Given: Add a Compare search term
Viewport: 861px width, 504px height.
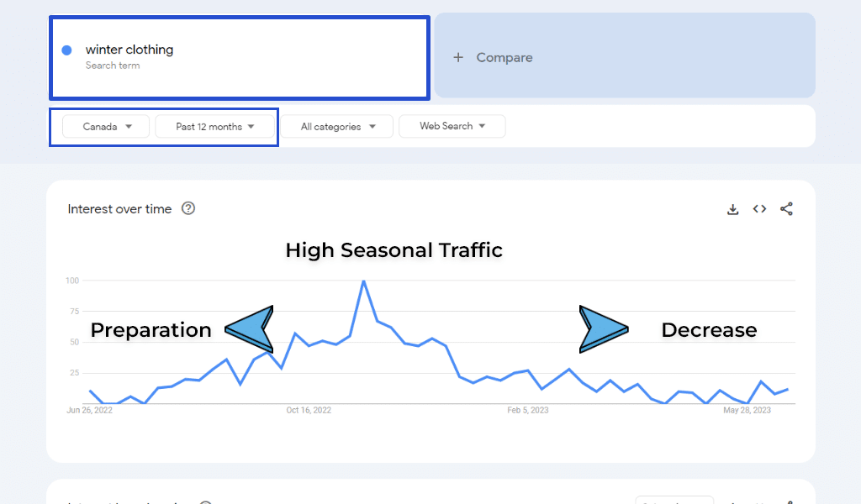Looking at the screenshot, I should (x=625, y=56).
